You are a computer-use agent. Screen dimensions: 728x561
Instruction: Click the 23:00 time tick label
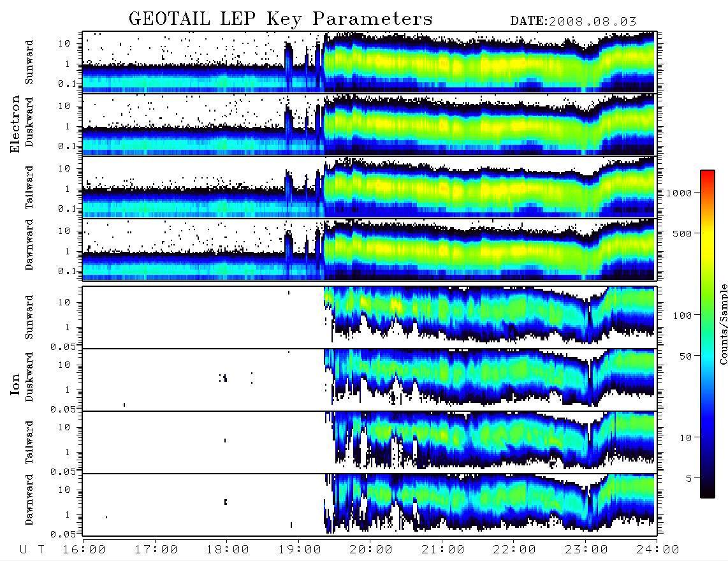tap(586, 550)
